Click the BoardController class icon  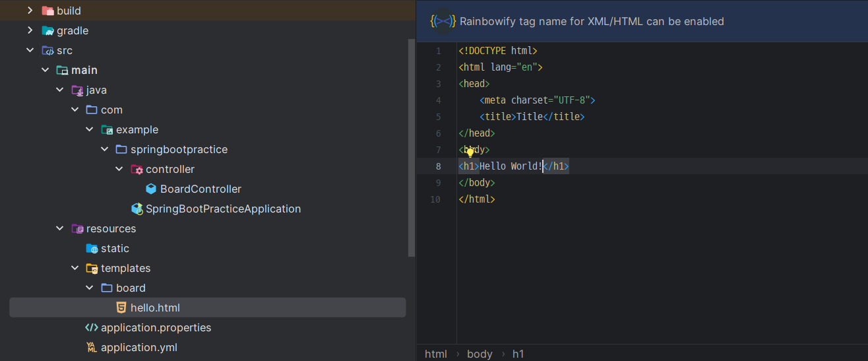(151, 189)
